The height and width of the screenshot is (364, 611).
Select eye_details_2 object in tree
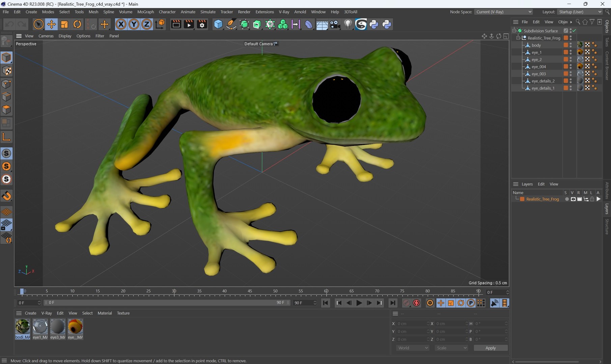pyautogui.click(x=543, y=81)
